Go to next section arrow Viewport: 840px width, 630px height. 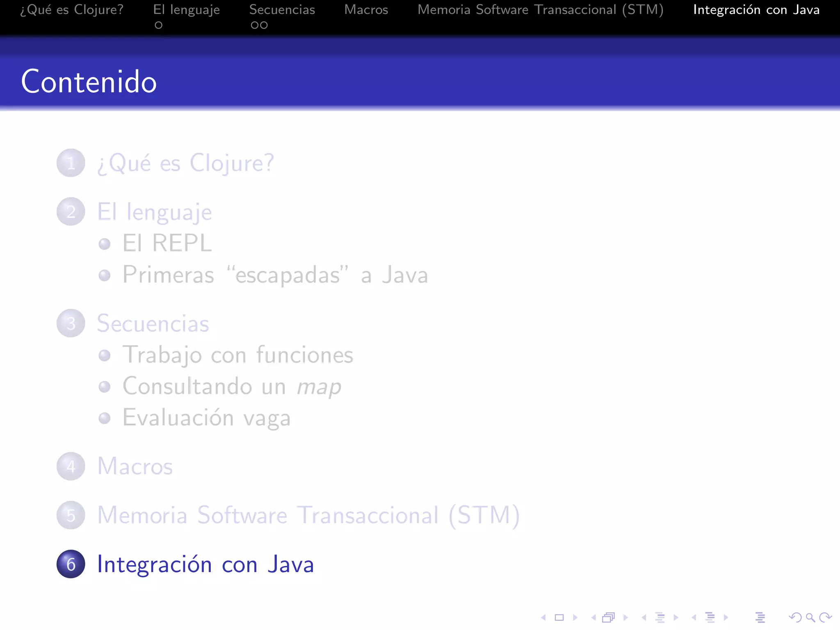click(726, 617)
